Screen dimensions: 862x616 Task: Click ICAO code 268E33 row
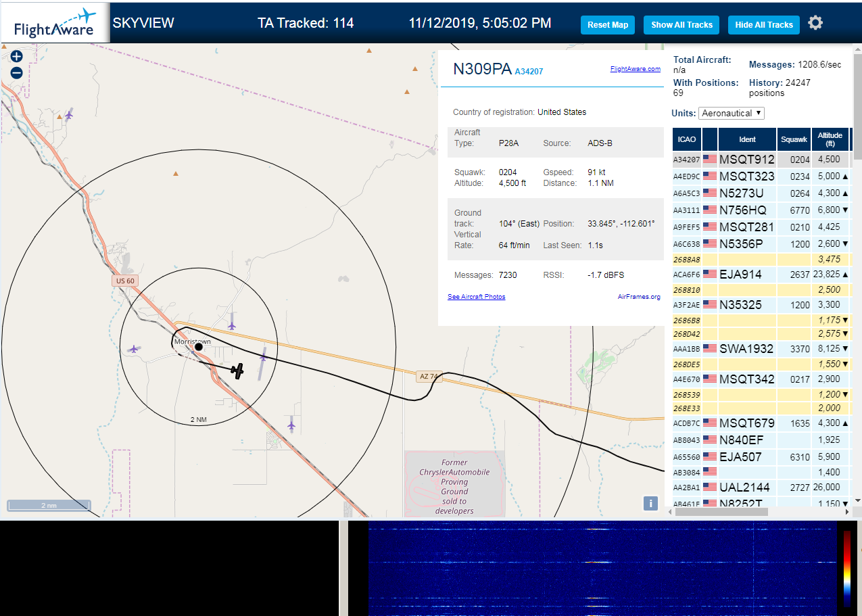tap(761, 408)
